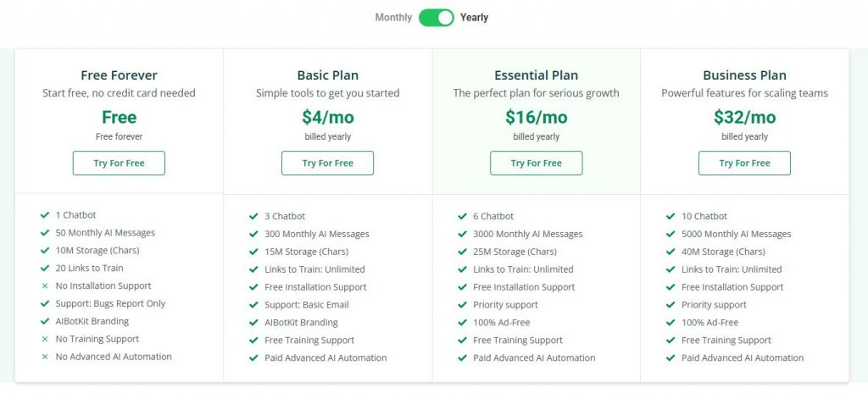Click Try For Free under Business Plan
Image resolution: width=868 pixels, height=399 pixels.
(744, 163)
